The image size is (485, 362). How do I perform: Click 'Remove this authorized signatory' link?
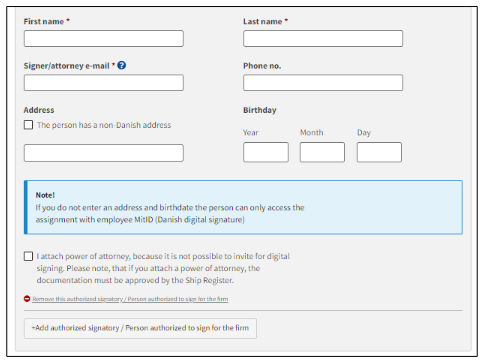tap(130, 299)
